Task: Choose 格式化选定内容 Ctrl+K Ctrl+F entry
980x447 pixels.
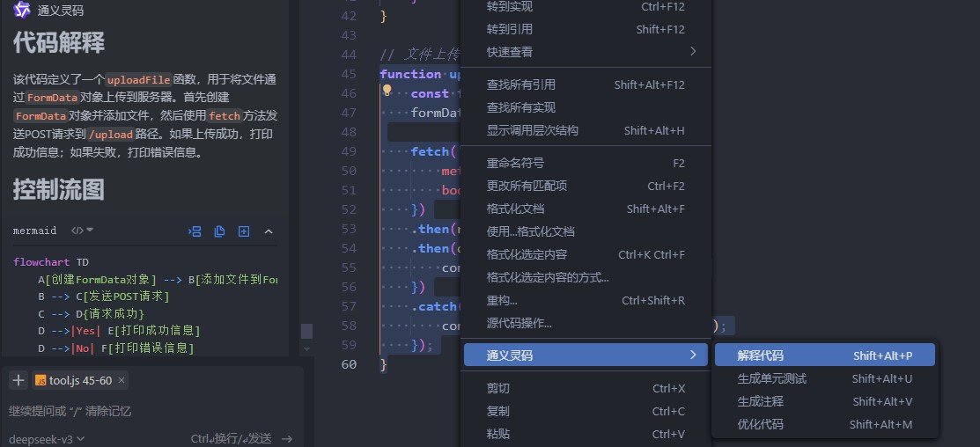Action: click(586, 254)
